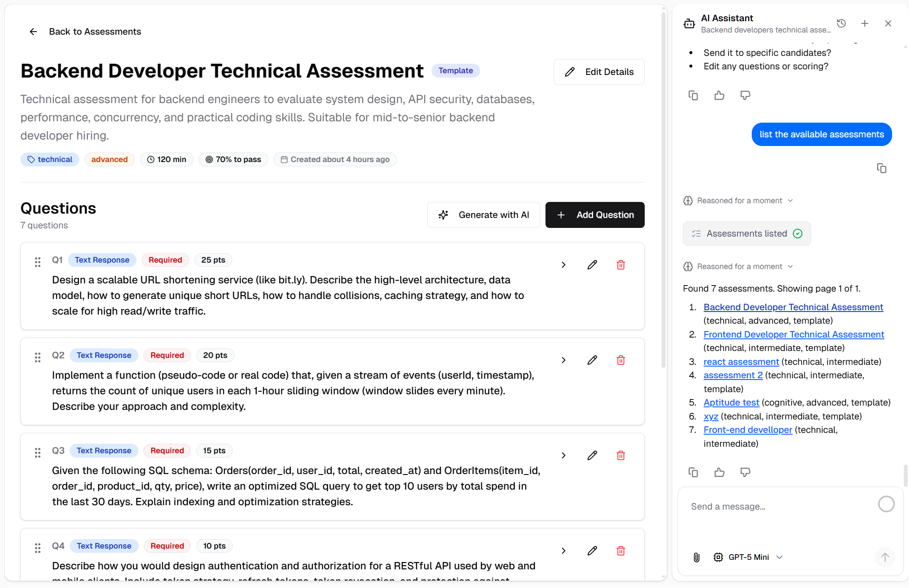Image resolution: width=909 pixels, height=588 pixels.
Task: Attach a file to chat message
Action: (696, 557)
